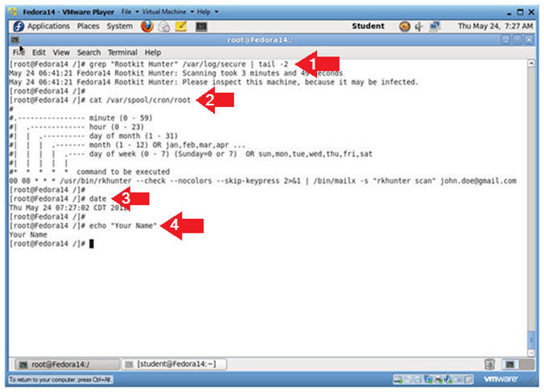This screenshot has height=392, width=544.
Task: Open the terminal File menu
Action: [19, 52]
